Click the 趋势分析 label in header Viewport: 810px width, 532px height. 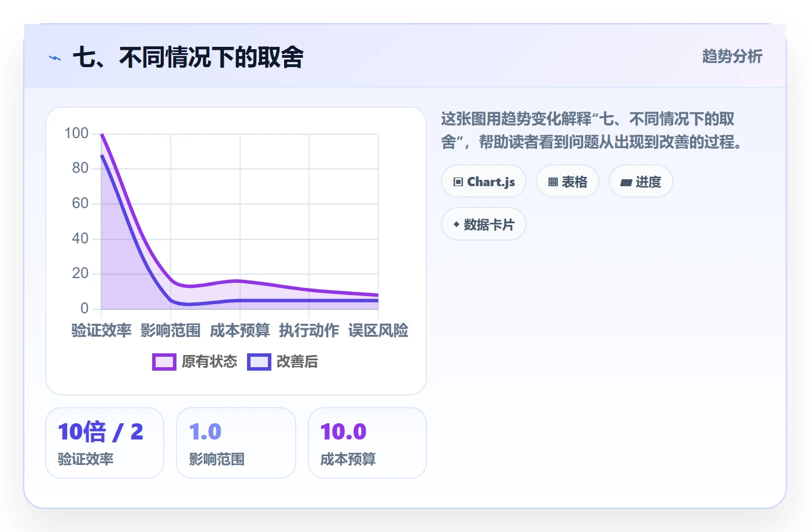[x=732, y=56]
